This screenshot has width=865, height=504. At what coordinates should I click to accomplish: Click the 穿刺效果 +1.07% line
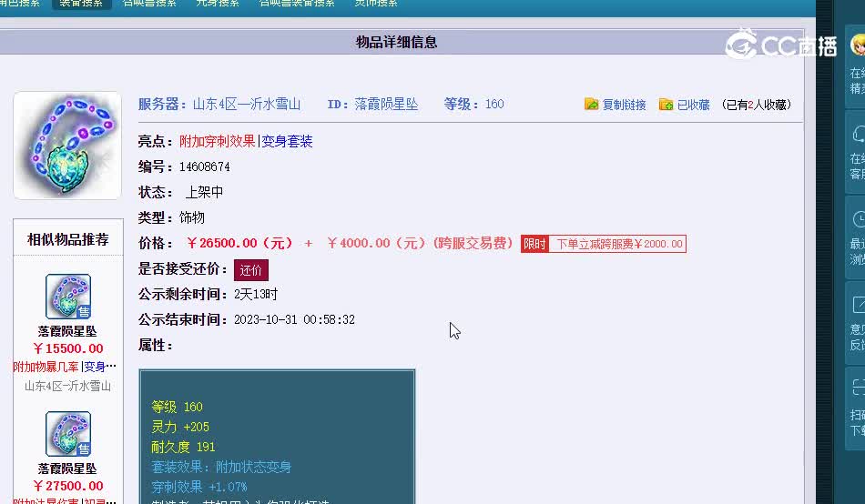click(199, 487)
